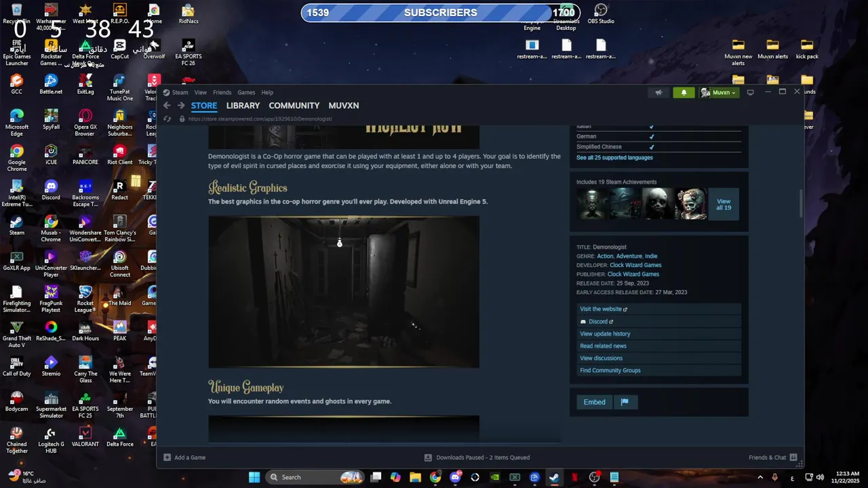Click Visit the website link
Screen dimensions: 868x488
604,309
